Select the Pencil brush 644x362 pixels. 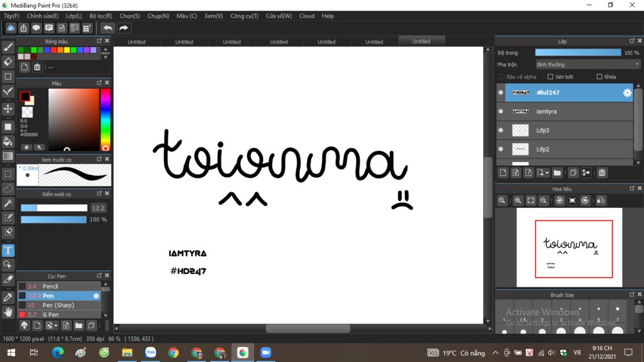tap(60, 287)
